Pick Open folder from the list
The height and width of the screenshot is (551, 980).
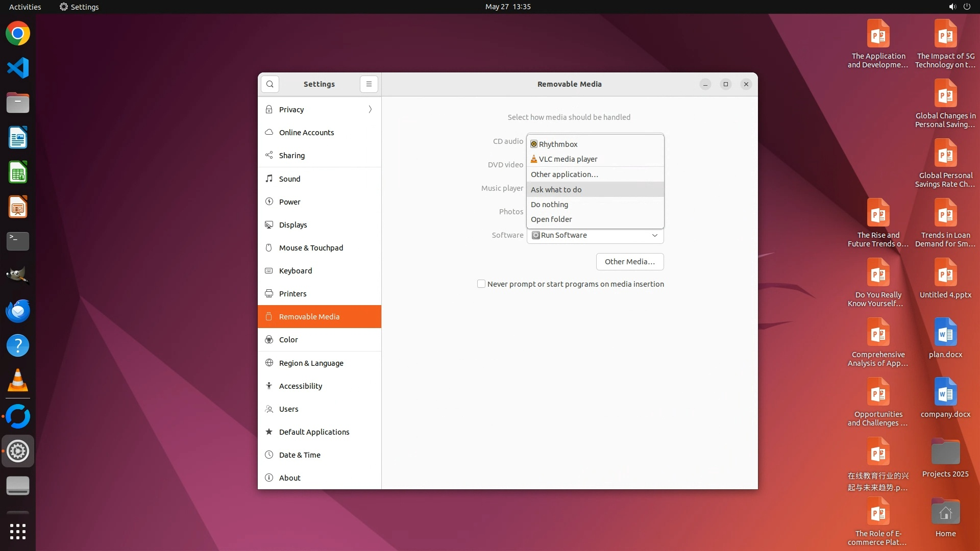(x=551, y=219)
